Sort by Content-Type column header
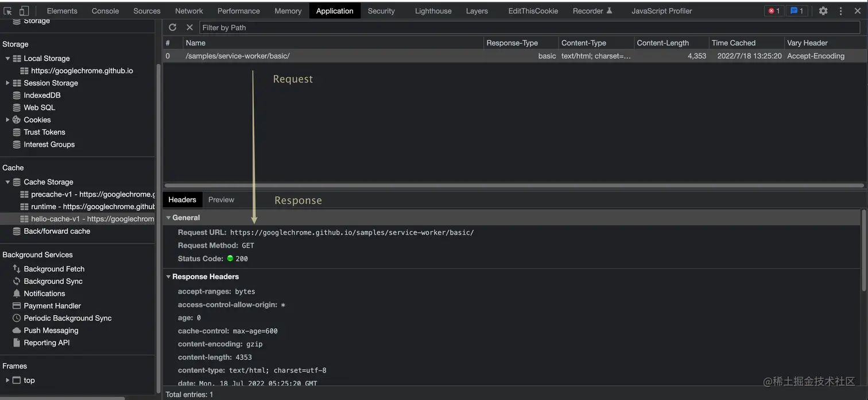 click(x=596, y=43)
